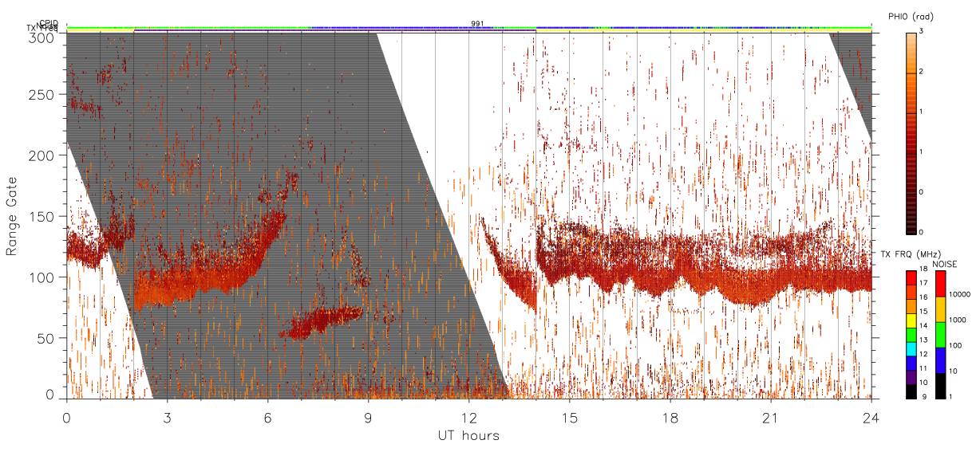This screenshot has height=452, width=980.
Task: Select the green swatch in NOISE legend
Action: [x=941, y=335]
